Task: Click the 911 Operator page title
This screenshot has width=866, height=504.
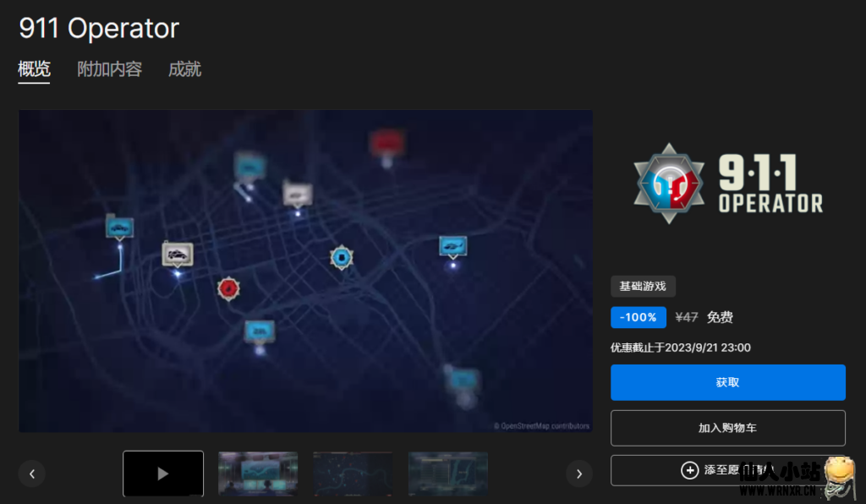Action: (100, 28)
